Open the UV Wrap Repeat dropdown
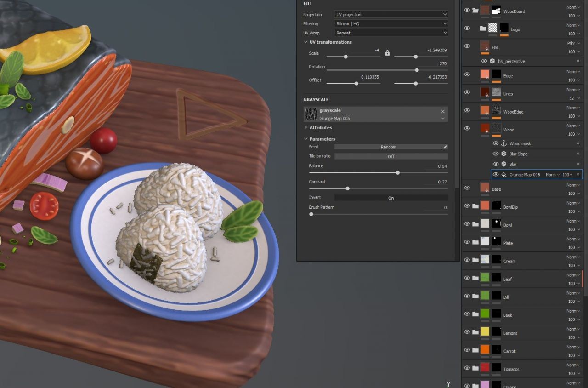This screenshot has height=388, width=588. [391, 33]
